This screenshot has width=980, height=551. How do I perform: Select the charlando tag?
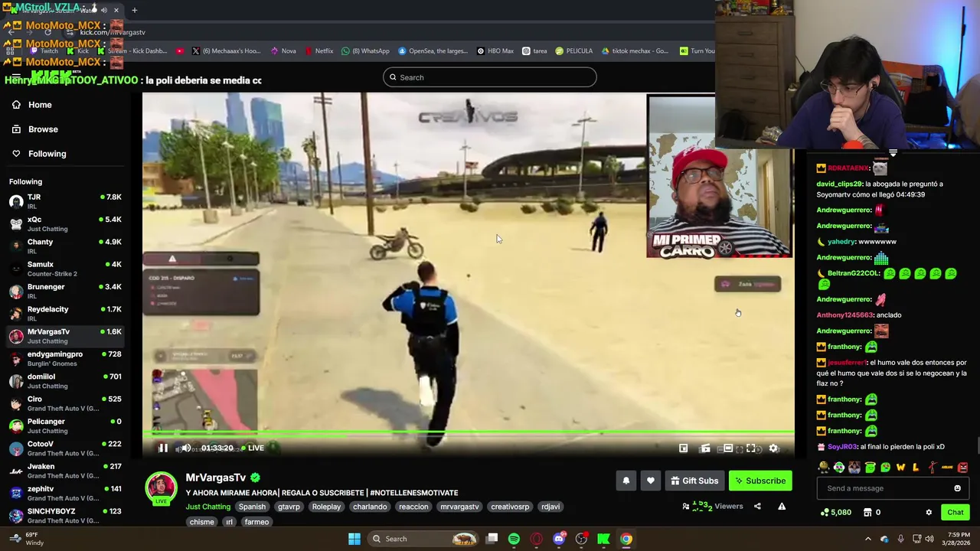370,507
